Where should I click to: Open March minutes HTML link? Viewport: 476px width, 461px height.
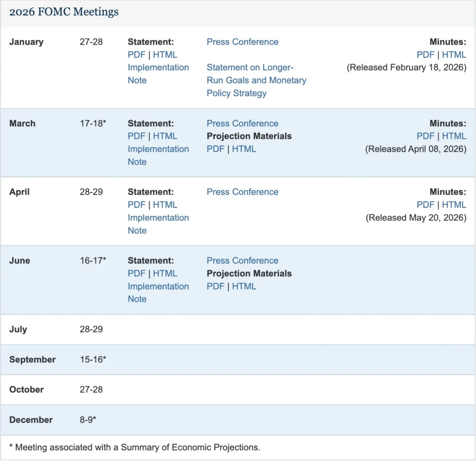tap(454, 136)
